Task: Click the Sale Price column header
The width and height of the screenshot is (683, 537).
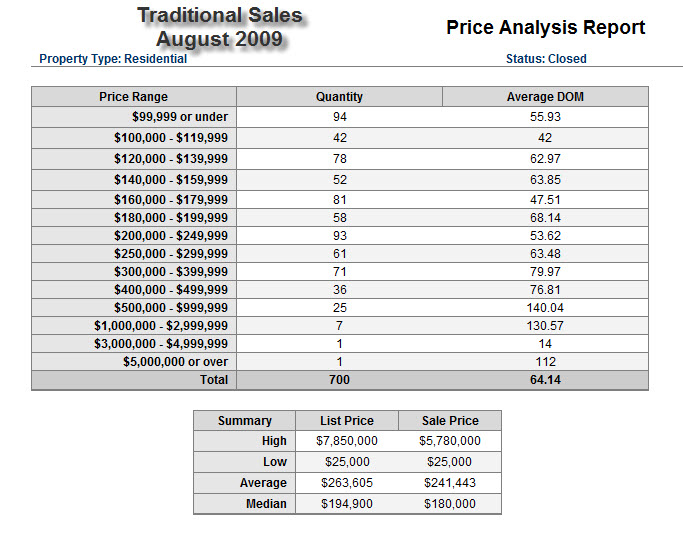Action: [449, 421]
